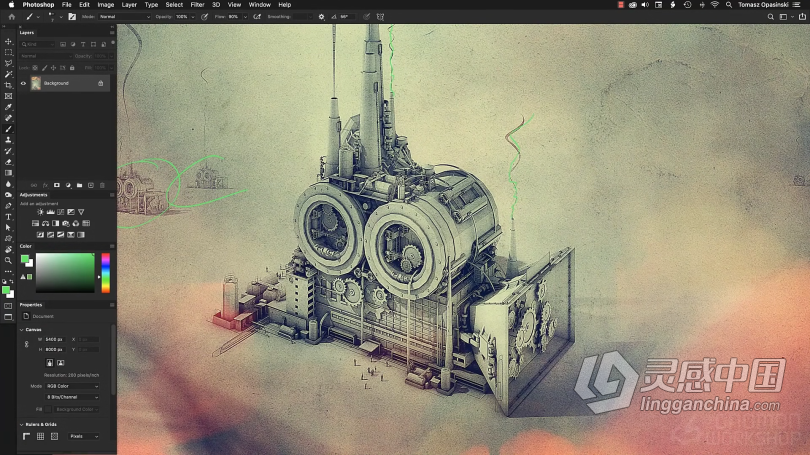Select the Rectangular Marquee tool

[x=8, y=52]
